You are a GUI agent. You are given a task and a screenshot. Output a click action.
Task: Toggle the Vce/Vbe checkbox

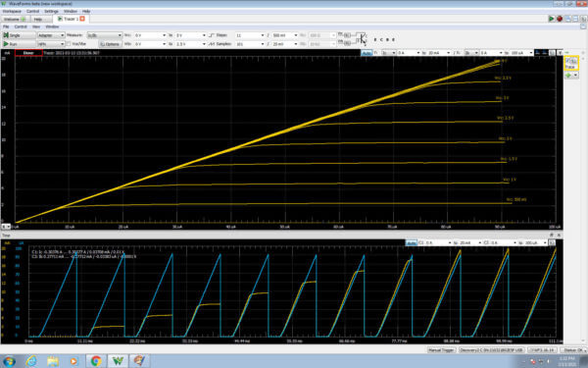click(x=69, y=44)
